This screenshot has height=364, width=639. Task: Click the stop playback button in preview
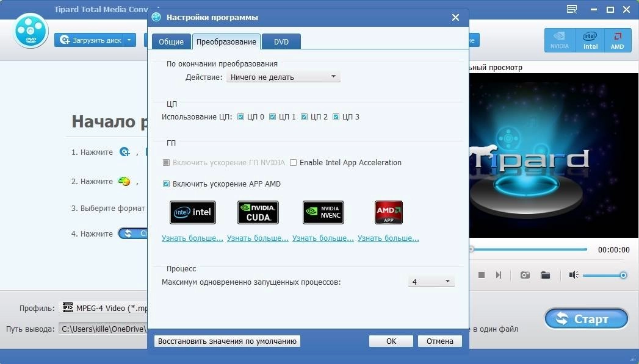pyautogui.click(x=482, y=275)
